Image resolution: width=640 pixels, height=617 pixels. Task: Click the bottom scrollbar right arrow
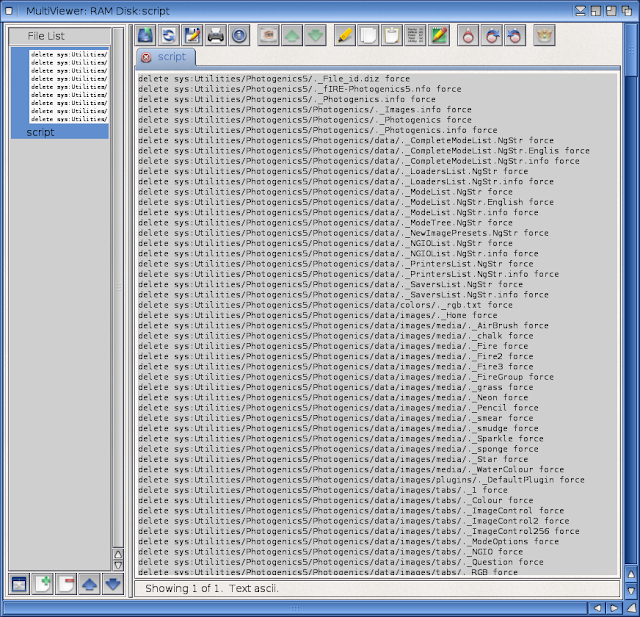point(613,608)
